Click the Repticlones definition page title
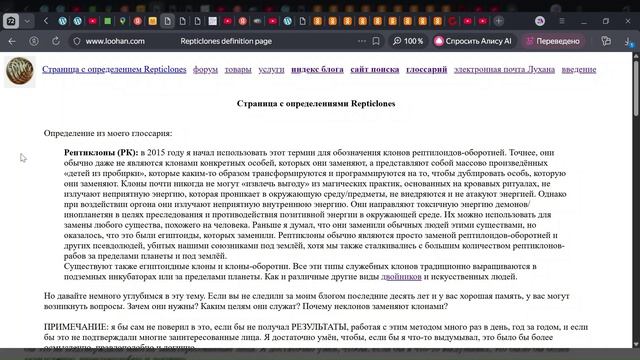Screen dimensions: 640x360 (x=226, y=41)
